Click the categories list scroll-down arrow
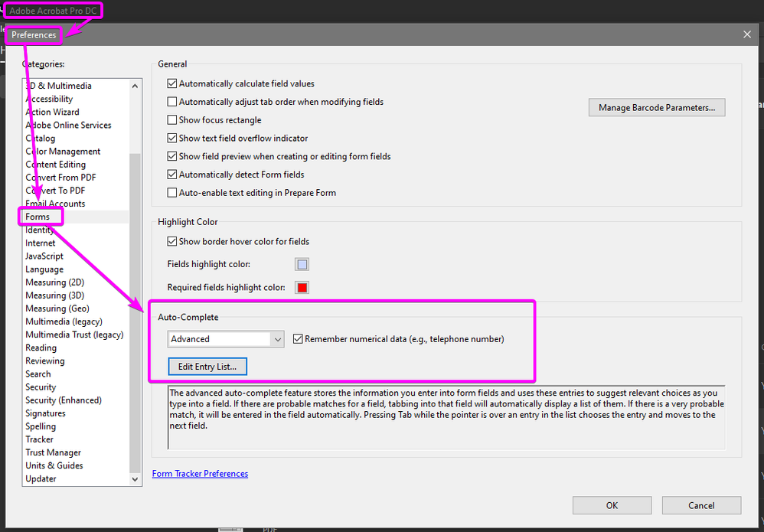764x532 pixels. coord(135,479)
